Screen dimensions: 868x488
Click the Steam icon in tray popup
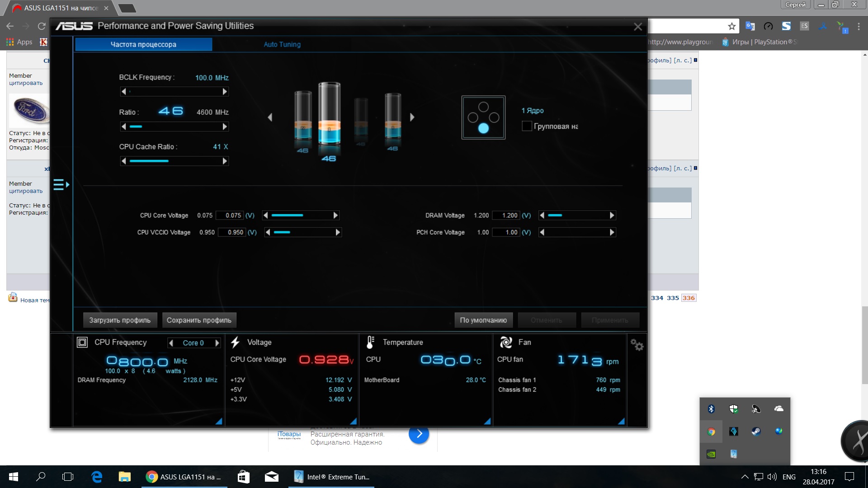point(756,432)
